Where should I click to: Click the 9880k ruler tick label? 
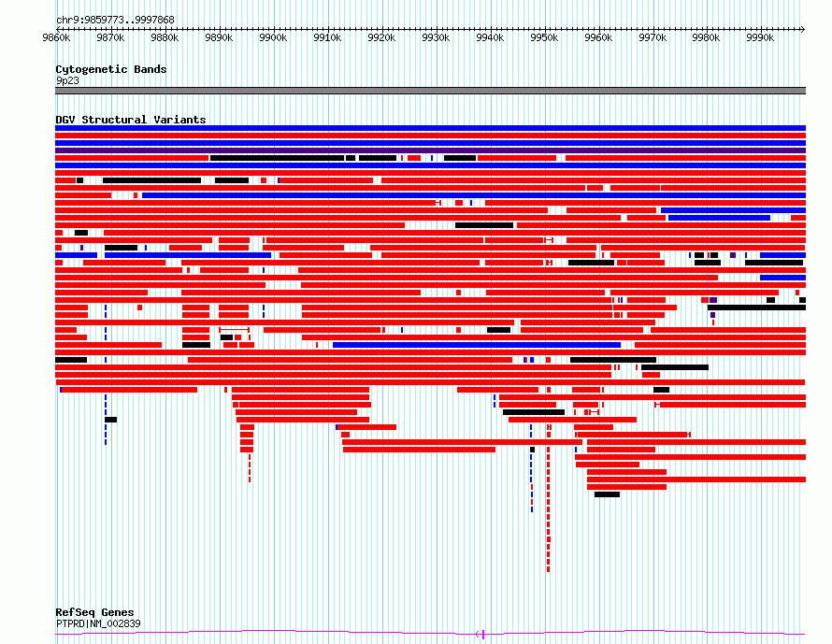pyautogui.click(x=165, y=37)
